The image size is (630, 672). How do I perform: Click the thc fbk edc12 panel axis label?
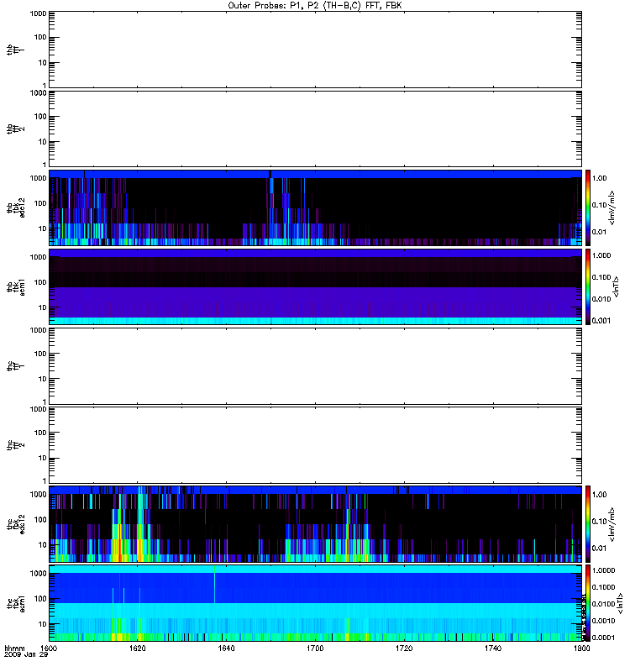click(15, 524)
